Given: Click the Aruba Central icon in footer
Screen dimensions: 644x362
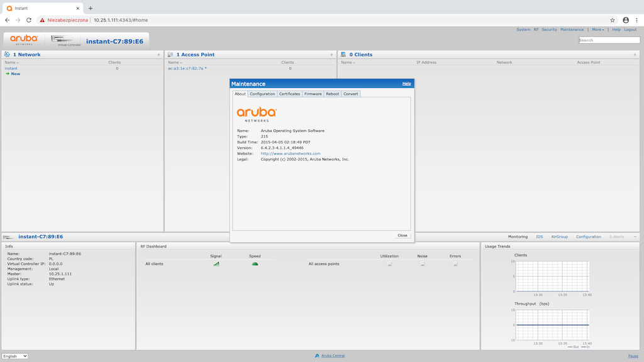Looking at the screenshot, I should pos(317,356).
